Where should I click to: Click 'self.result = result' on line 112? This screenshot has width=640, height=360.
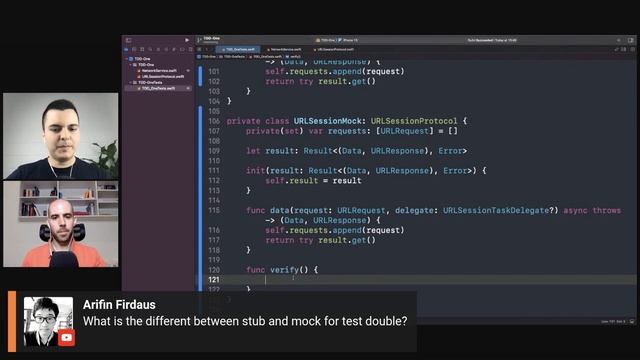pos(313,180)
